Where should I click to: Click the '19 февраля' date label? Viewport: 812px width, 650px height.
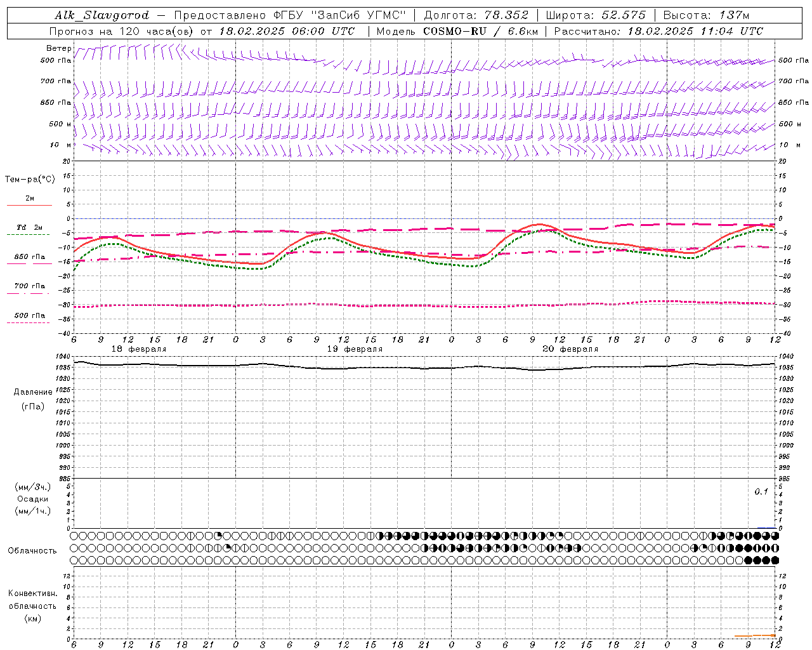(x=355, y=349)
